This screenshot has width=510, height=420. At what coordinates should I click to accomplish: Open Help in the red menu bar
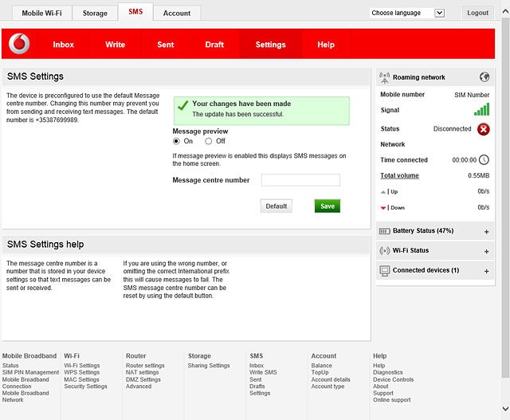(326, 45)
